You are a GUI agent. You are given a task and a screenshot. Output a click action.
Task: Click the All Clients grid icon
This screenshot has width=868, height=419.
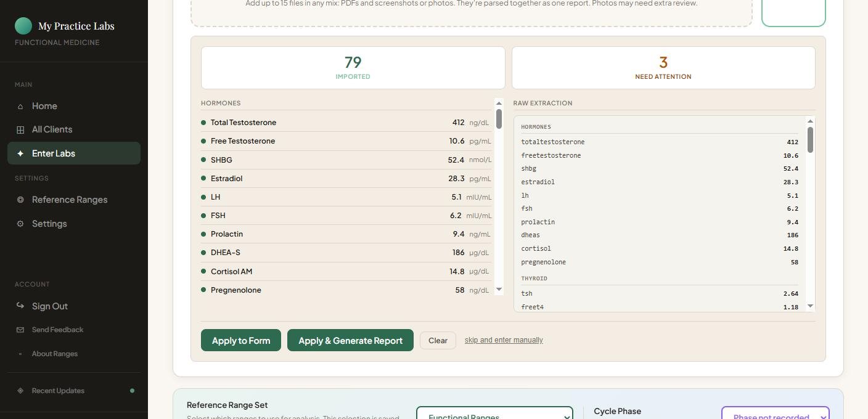click(20, 130)
